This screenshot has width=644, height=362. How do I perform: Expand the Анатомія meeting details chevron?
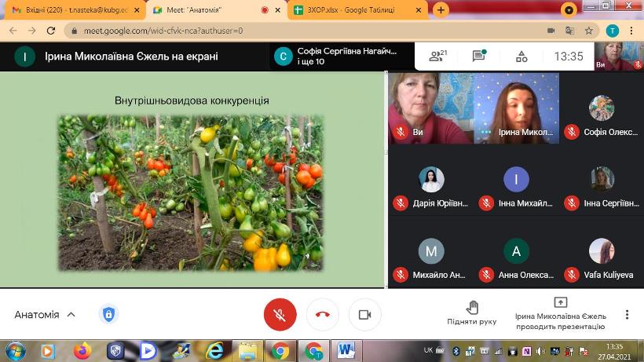pyautogui.click(x=71, y=315)
